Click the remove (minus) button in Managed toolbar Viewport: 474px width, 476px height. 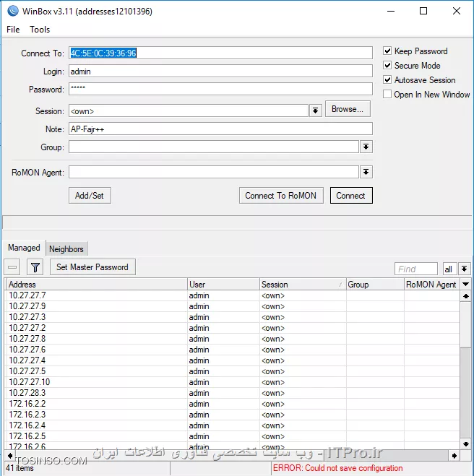(12, 267)
